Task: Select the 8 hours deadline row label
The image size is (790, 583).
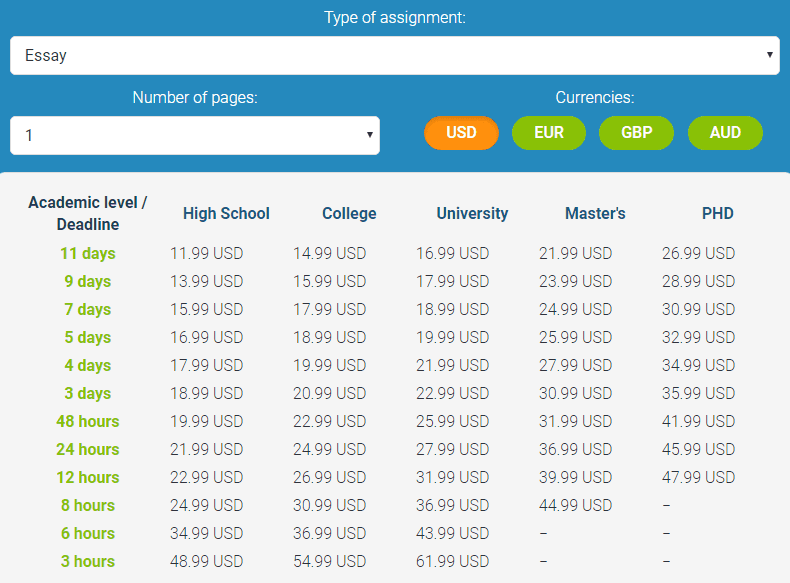Action: click(x=88, y=505)
